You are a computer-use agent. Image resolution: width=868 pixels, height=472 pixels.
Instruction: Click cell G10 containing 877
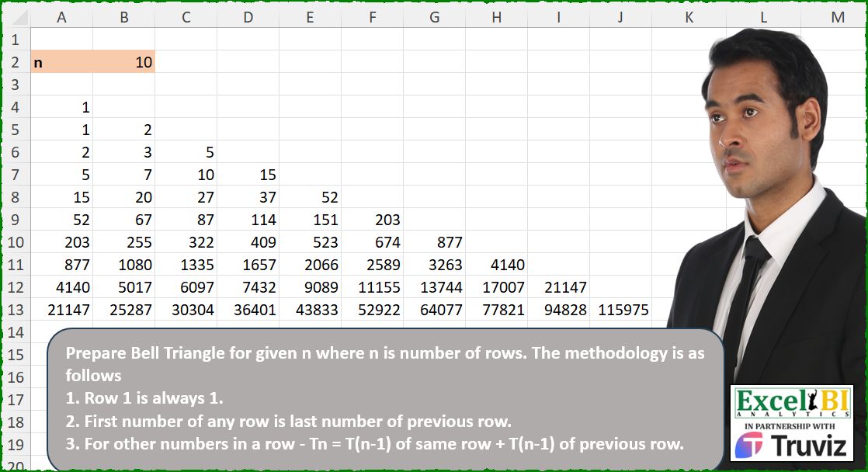pyautogui.click(x=435, y=241)
